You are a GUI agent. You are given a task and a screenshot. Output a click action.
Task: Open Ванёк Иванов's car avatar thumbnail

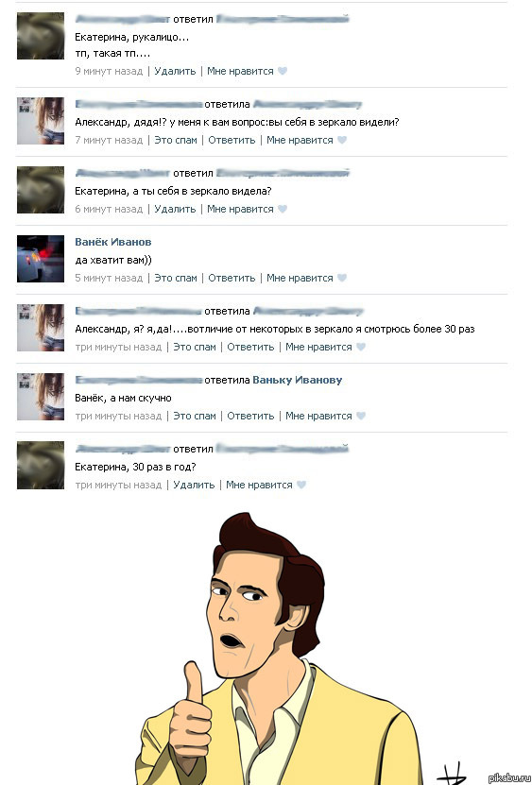pos(41,259)
